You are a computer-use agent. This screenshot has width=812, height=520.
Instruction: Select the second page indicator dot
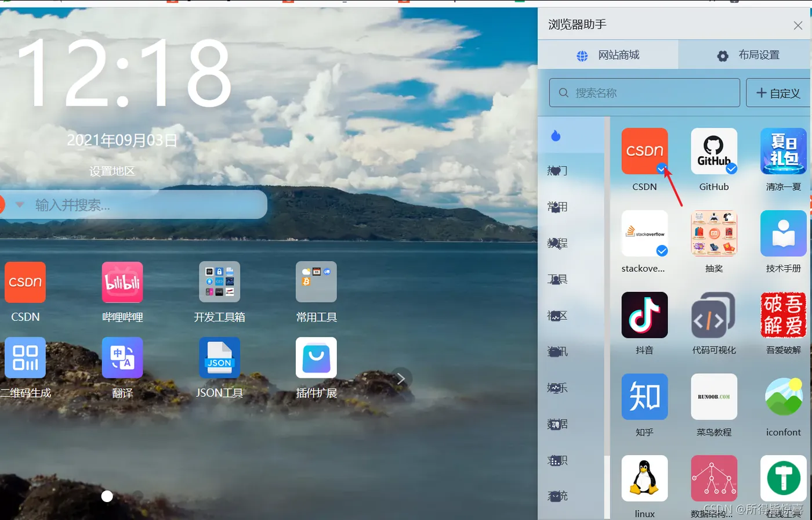click(x=137, y=496)
